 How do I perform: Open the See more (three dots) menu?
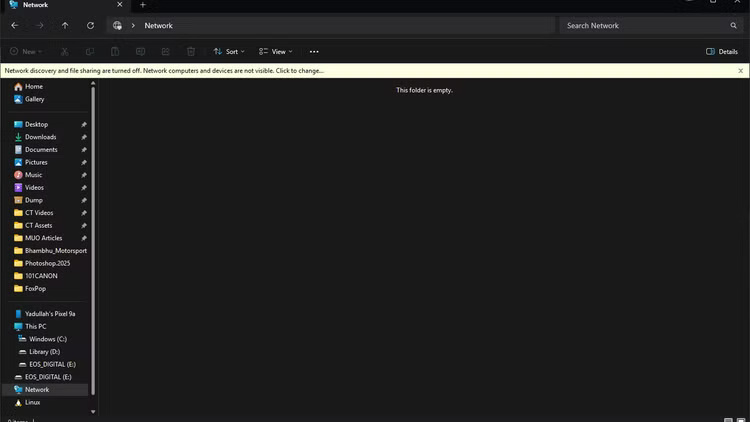click(x=314, y=51)
